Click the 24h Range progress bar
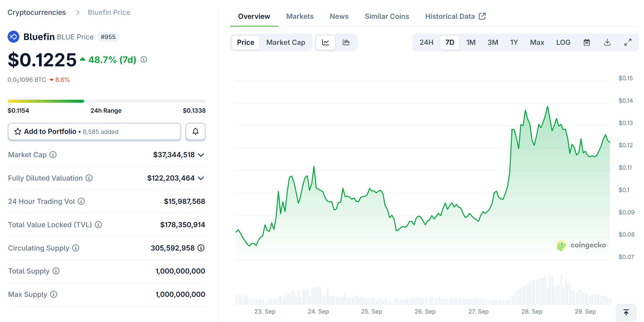Screen dimensions: 644x322 click(107, 101)
